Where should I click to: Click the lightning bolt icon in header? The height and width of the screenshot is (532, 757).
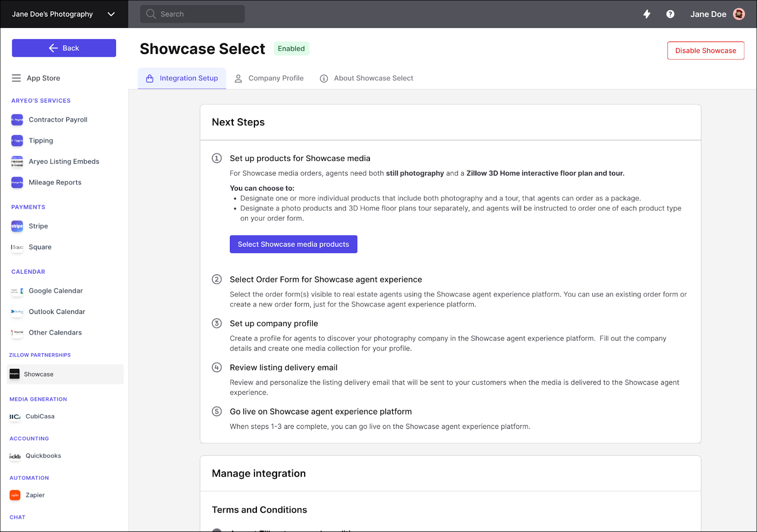point(647,14)
